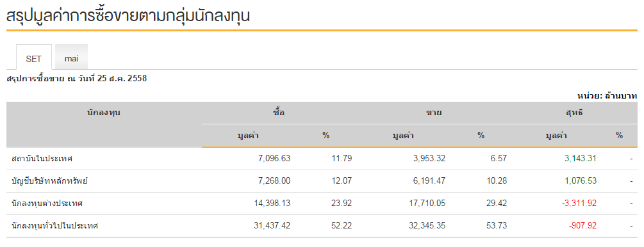644x247 pixels.
Task: Select the บัญชีบริษัทหลักทรัพย์ row label
Action: (50, 181)
